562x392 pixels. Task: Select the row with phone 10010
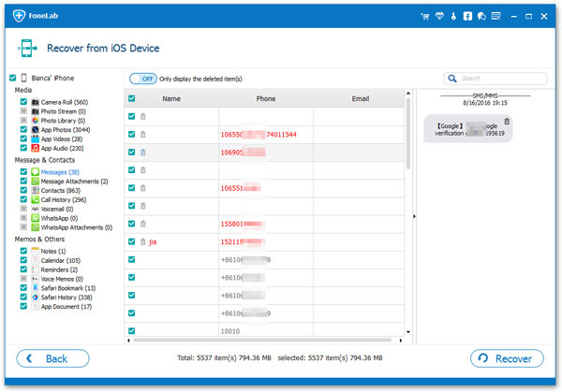pyautogui.click(x=264, y=331)
